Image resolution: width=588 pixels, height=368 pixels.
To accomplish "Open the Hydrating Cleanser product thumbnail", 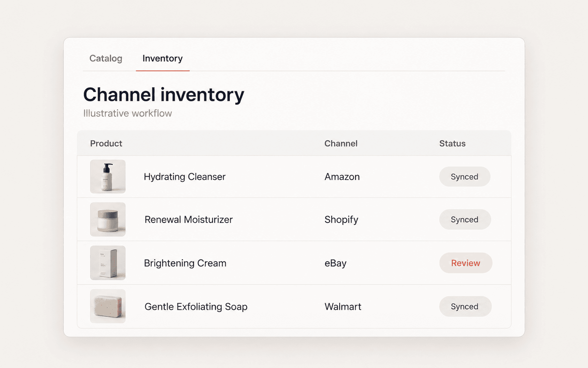I will 108,177.
